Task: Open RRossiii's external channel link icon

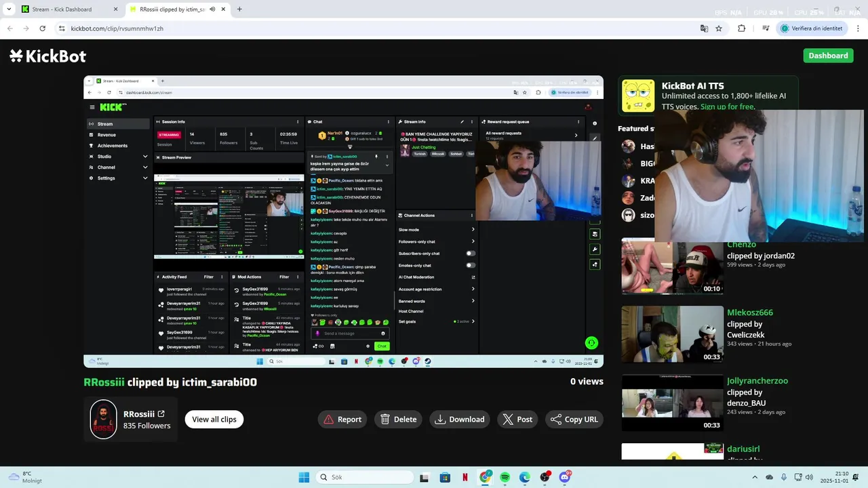Action: [x=161, y=413]
